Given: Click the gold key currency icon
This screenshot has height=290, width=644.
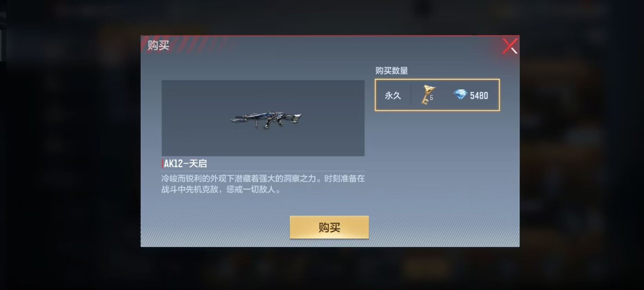Looking at the screenshot, I should click(427, 95).
